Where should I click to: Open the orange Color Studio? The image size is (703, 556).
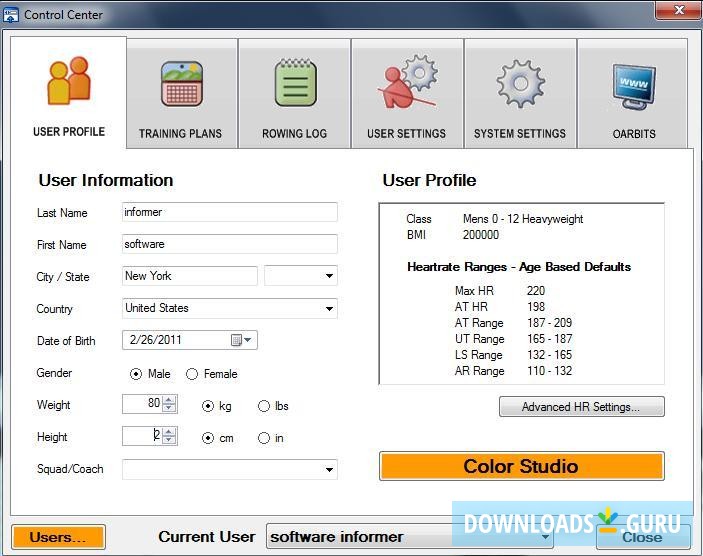[x=521, y=467]
